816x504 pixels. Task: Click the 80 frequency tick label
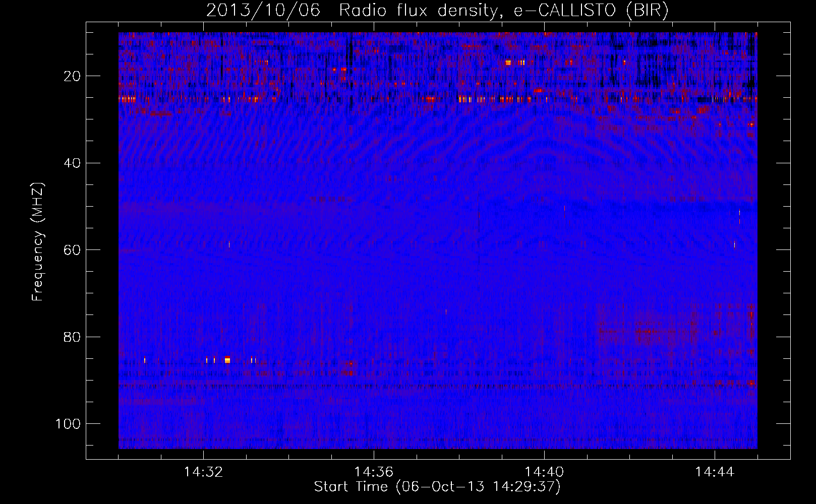click(72, 337)
